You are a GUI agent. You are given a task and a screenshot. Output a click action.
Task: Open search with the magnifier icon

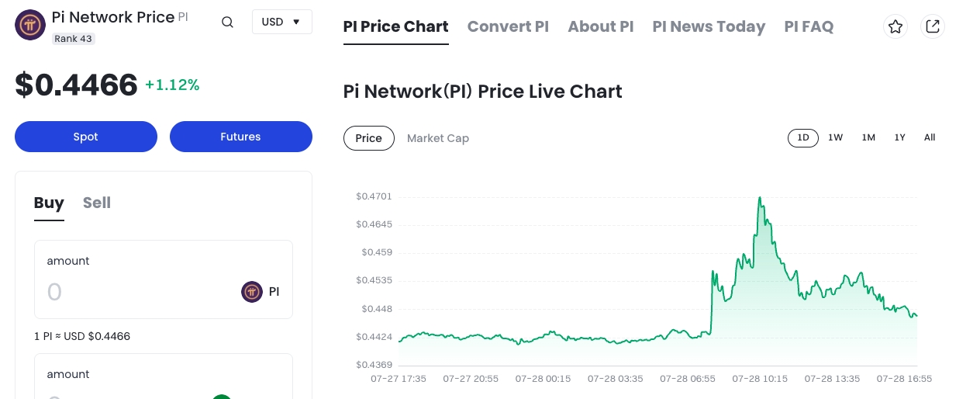[227, 22]
